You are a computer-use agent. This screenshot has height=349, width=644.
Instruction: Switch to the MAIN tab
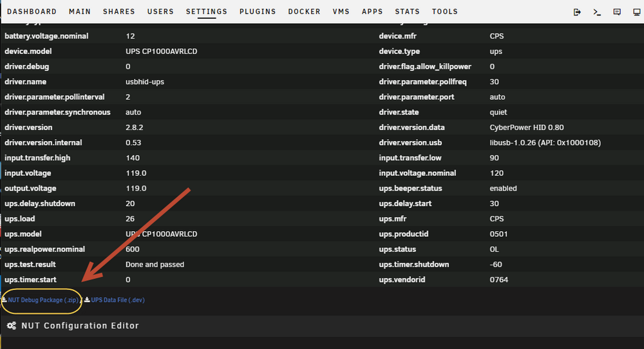pyautogui.click(x=80, y=12)
